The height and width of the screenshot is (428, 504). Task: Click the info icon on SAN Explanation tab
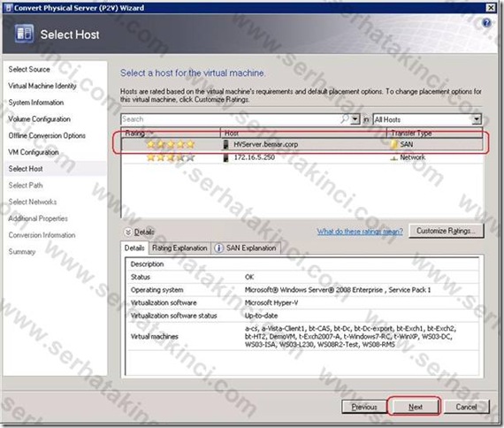(218, 248)
